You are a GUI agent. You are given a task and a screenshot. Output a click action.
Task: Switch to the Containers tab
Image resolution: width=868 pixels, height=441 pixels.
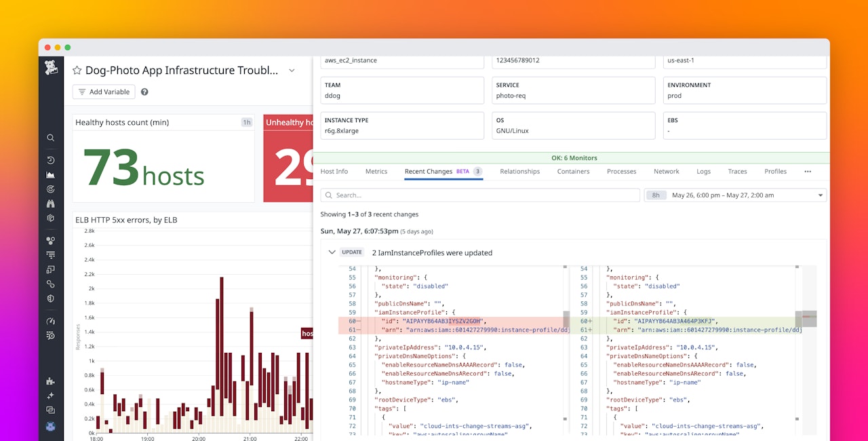tap(573, 171)
